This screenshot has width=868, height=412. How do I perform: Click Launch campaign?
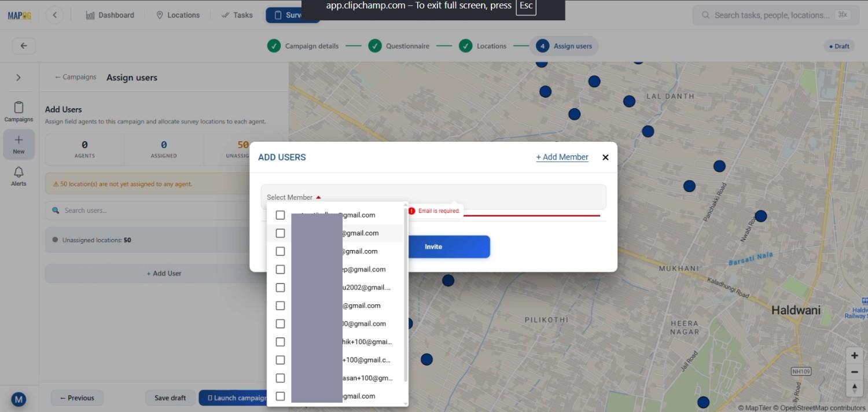pos(236,398)
